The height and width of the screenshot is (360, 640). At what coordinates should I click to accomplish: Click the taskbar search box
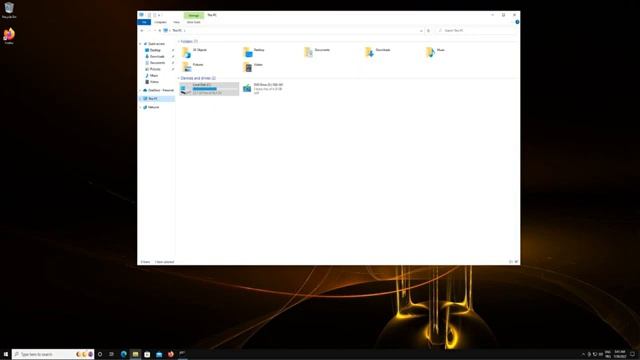(53, 354)
